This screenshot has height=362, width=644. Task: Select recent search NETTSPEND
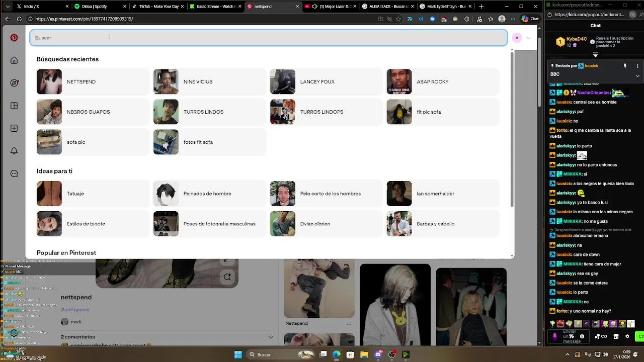(x=93, y=81)
